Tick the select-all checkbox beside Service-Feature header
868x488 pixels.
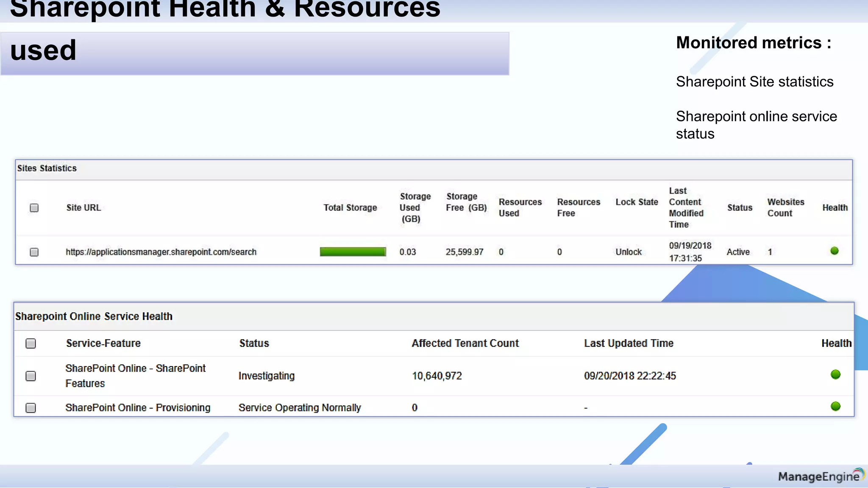[x=31, y=343]
